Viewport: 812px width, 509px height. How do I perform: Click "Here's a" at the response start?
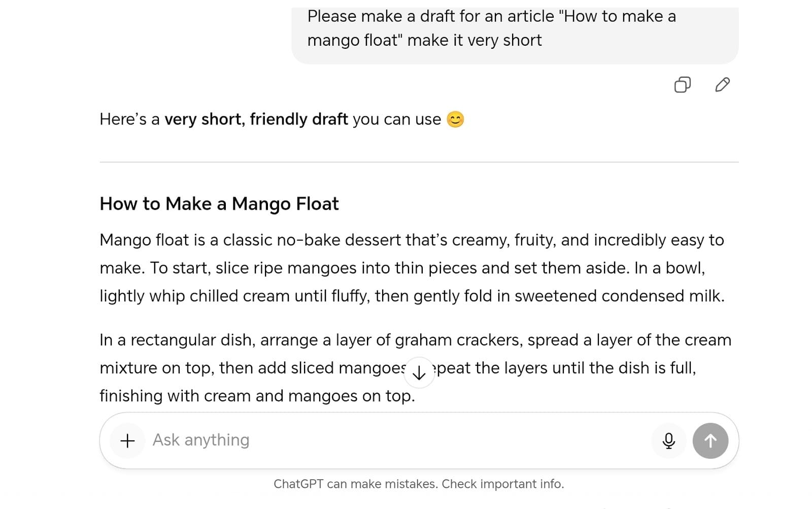click(129, 119)
